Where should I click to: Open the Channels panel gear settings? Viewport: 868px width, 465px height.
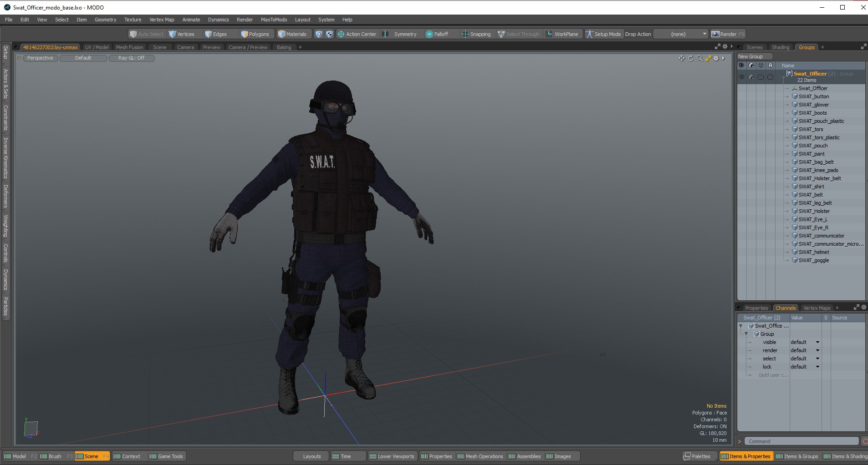(x=863, y=308)
